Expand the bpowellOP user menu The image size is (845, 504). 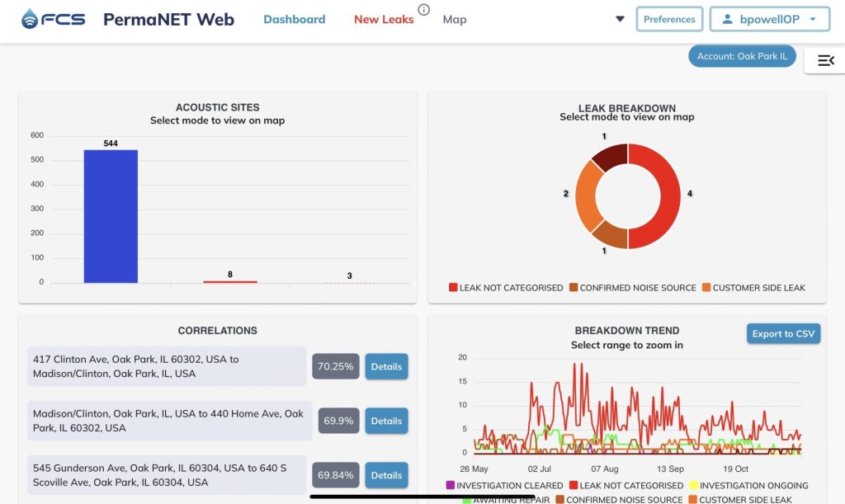(770, 20)
